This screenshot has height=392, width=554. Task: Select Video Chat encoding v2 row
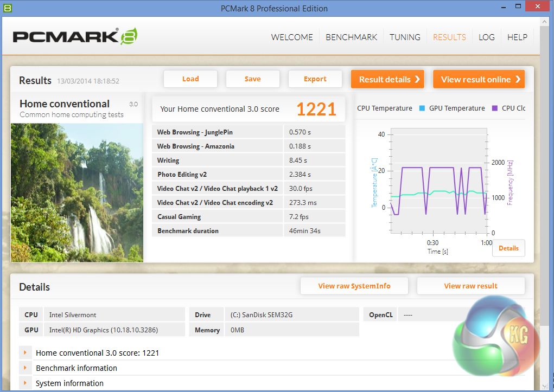(x=249, y=203)
